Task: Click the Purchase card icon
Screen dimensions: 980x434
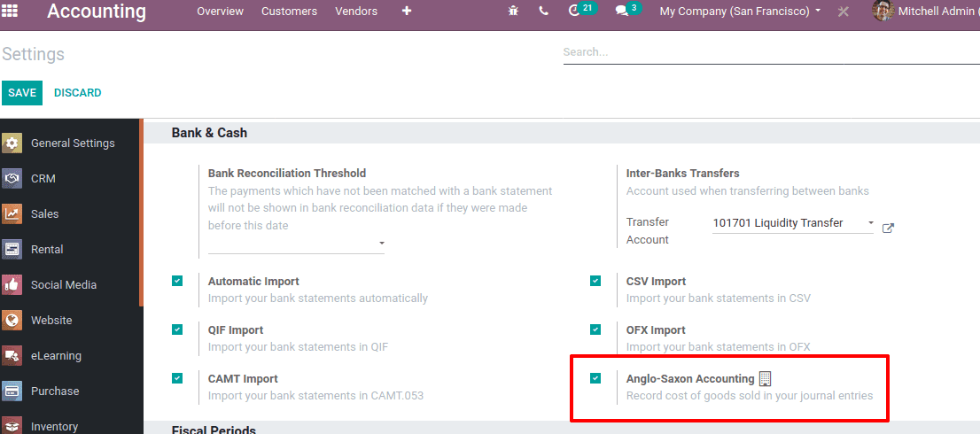Action: click(x=12, y=391)
